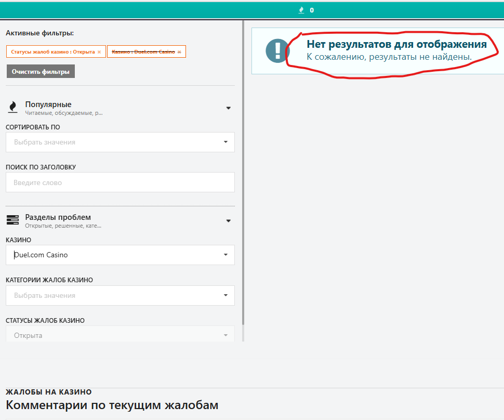Remove the 'Казино : Duel.com Casino' filter via its x
Image resolution: width=504 pixels, height=420 pixels.
(x=179, y=52)
